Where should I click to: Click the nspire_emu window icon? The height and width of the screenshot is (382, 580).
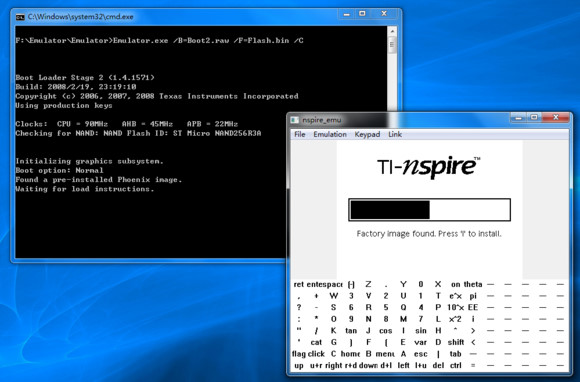(294, 120)
